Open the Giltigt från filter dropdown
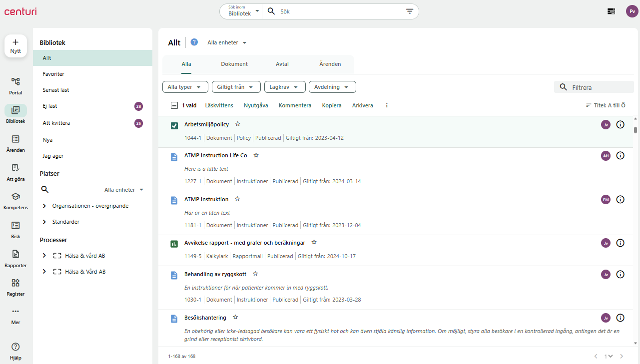 (236, 87)
